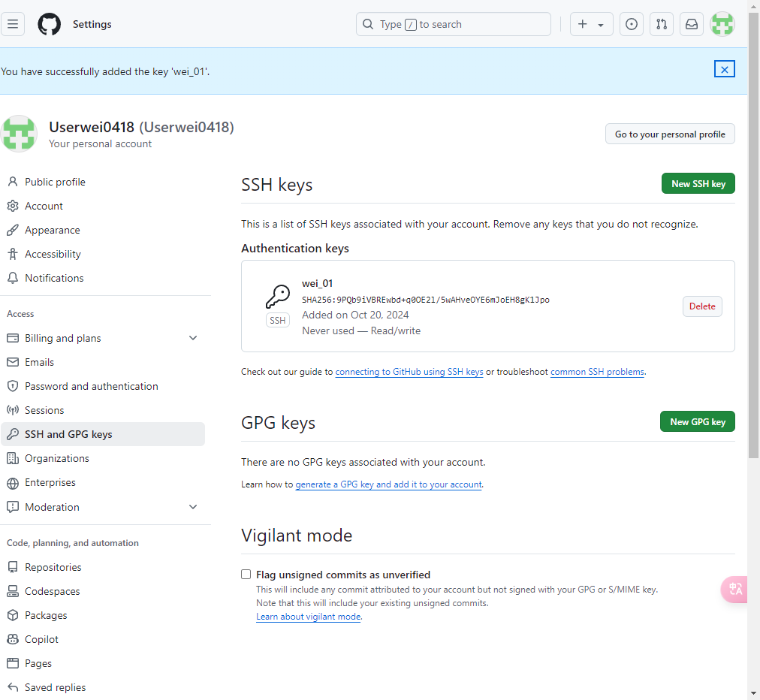
Task: Click the Password shield icon
Action: point(13,386)
